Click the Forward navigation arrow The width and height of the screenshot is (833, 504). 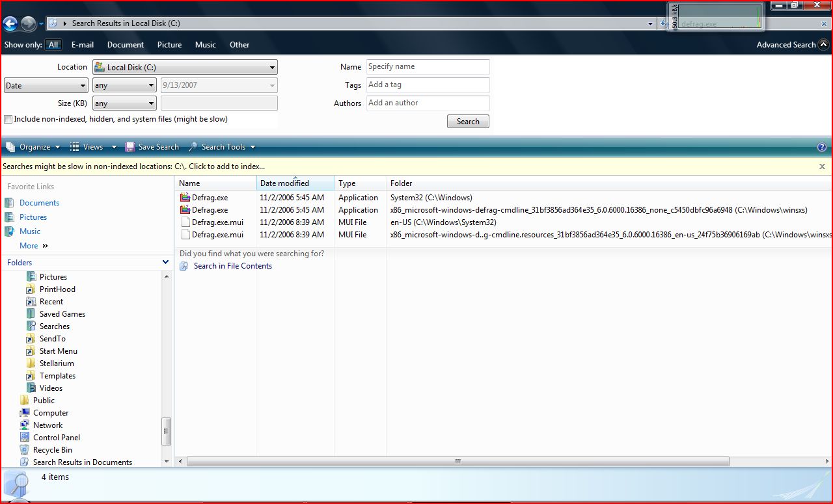(28, 24)
